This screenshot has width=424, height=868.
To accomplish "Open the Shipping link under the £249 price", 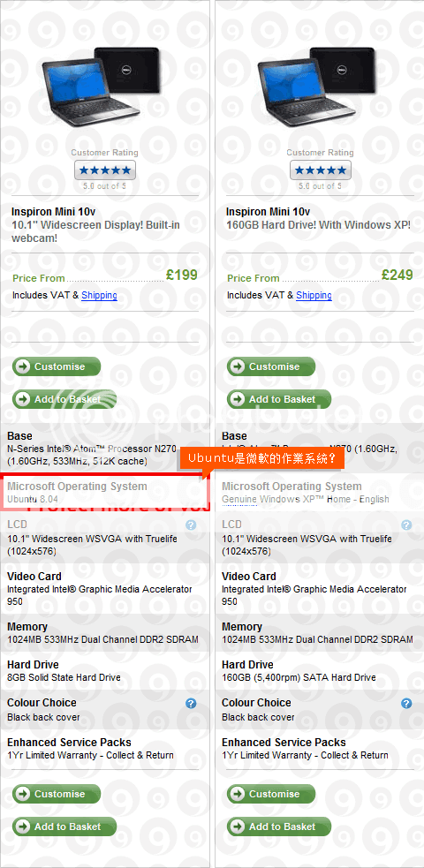I will click(314, 295).
